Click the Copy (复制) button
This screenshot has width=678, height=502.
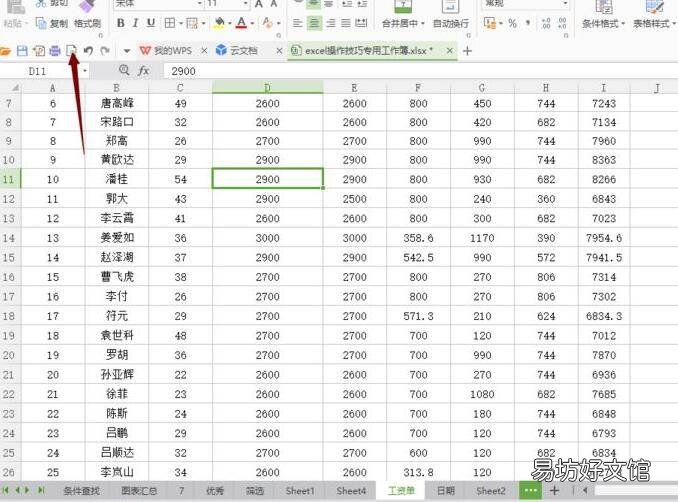(x=52, y=23)
